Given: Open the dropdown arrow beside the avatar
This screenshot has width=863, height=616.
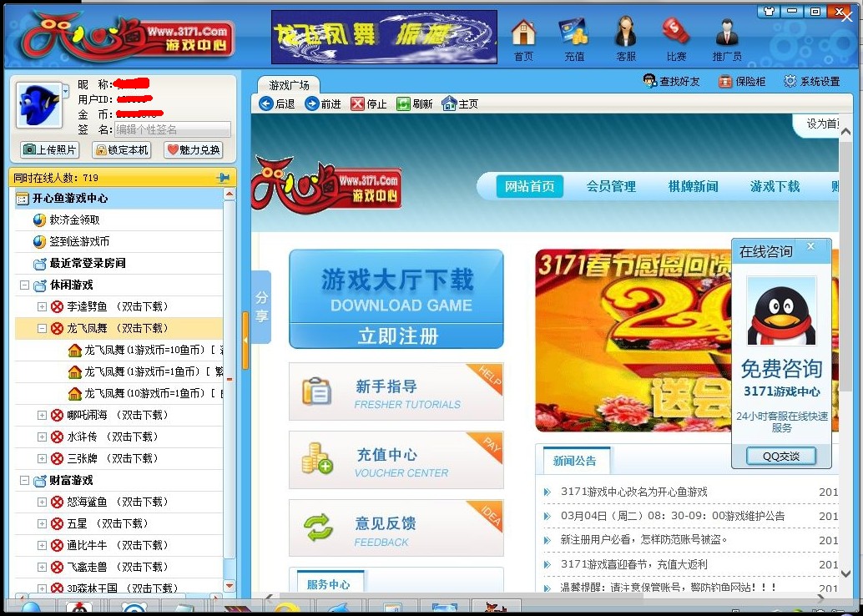Looking at the screenshot, I should pyautogui.click(x=65, y=91).
